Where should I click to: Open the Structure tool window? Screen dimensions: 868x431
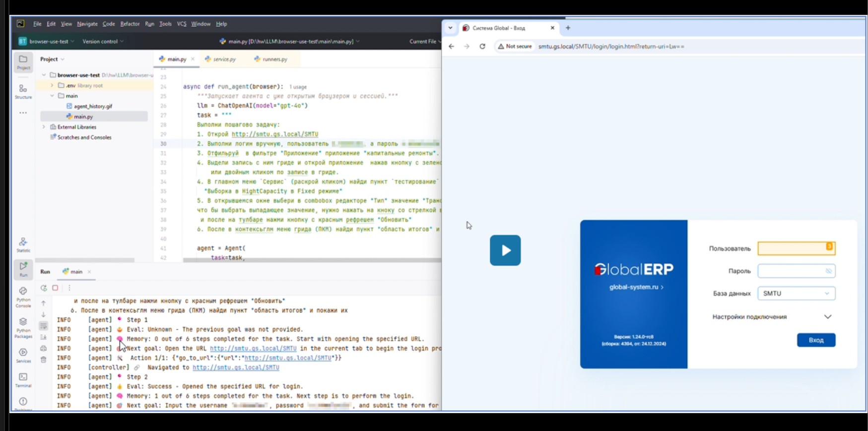[x=23, y=91]
